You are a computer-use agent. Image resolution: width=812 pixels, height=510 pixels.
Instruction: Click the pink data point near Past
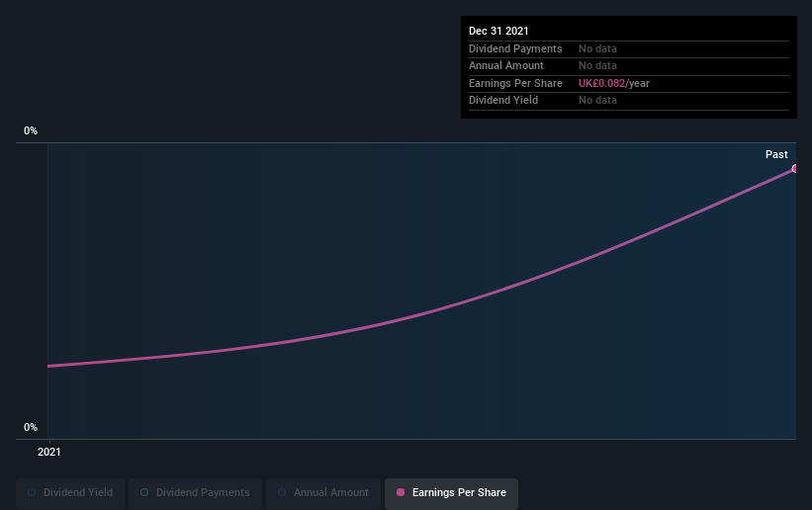click(x=794, y=169)
